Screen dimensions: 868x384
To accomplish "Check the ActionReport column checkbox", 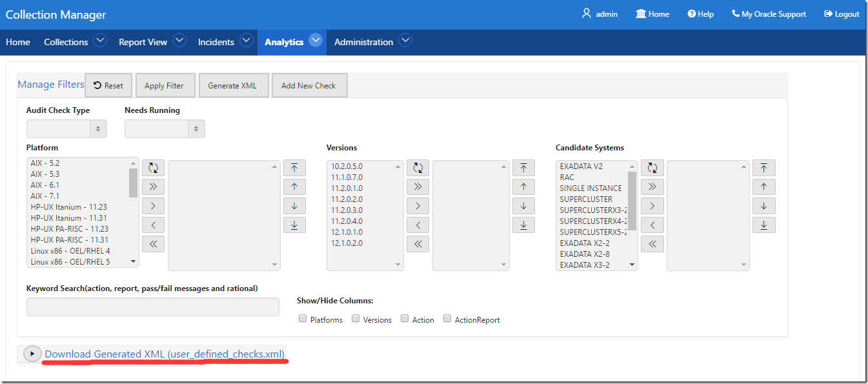I will [x=447, y=319].
